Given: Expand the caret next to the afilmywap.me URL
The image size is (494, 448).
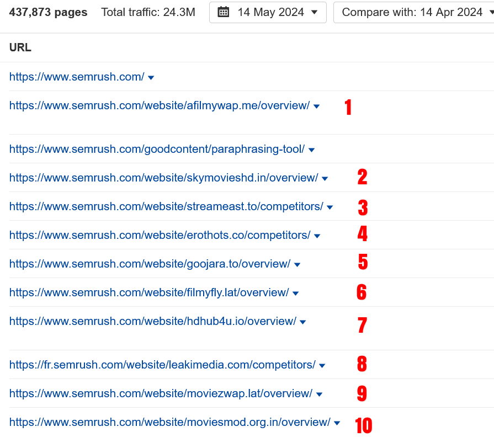Looking at the screenshot, I should click(x=316, y=106).
